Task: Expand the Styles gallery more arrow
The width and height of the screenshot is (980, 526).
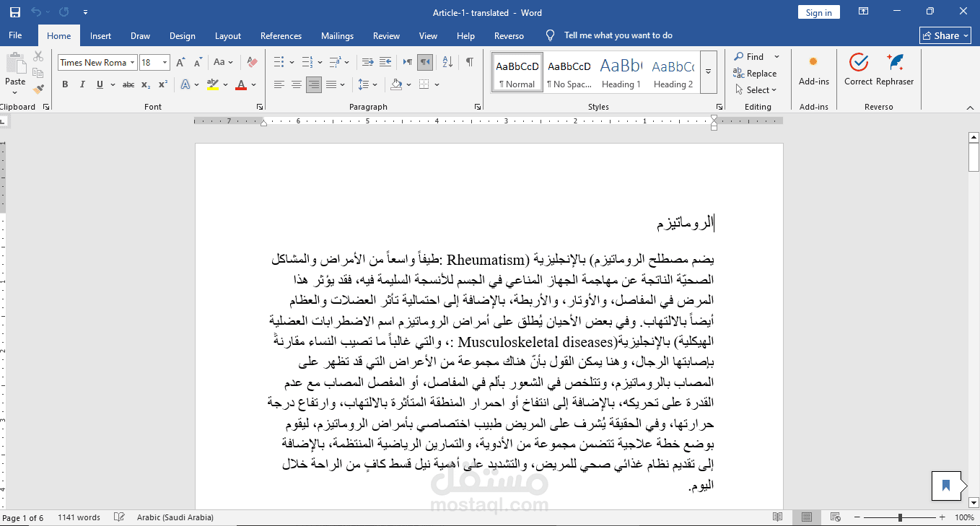Action: (x=708, y=71)
